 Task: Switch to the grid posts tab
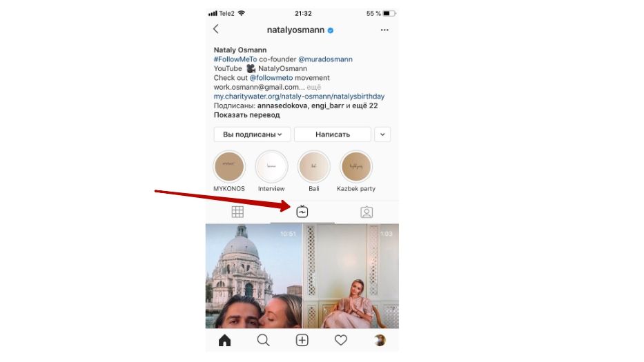(x=237, y=212)
